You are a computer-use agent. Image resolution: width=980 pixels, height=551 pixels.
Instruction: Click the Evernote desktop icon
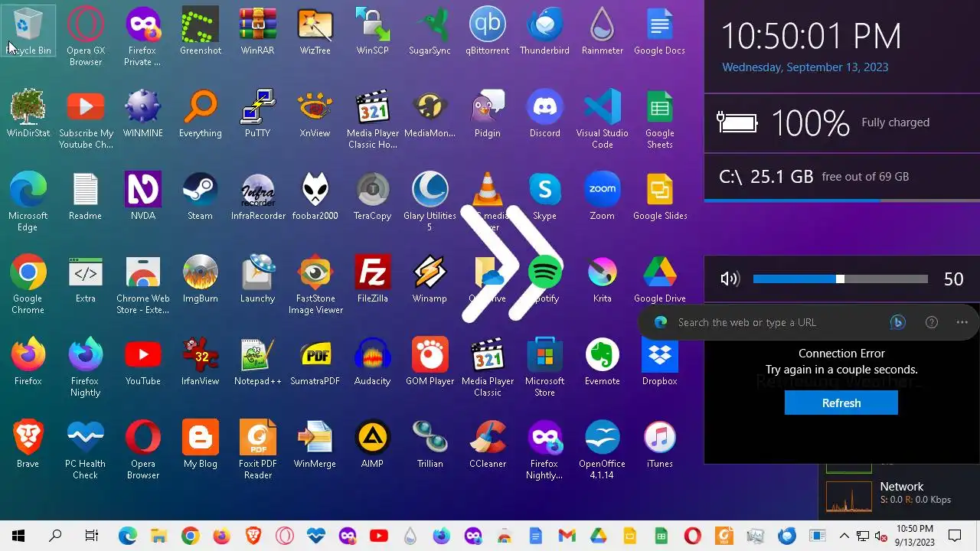(x=603, y=361)
